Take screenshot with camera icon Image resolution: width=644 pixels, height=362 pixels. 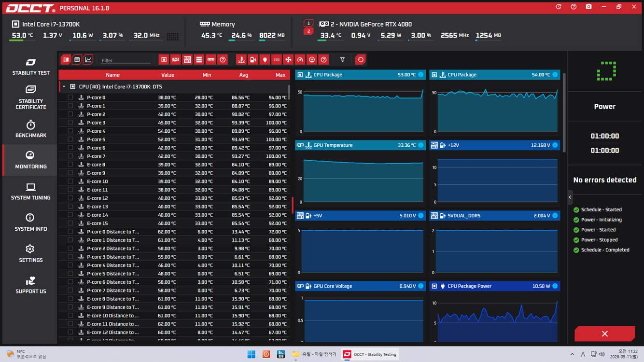pyautogui.click(x=588, y=7)
